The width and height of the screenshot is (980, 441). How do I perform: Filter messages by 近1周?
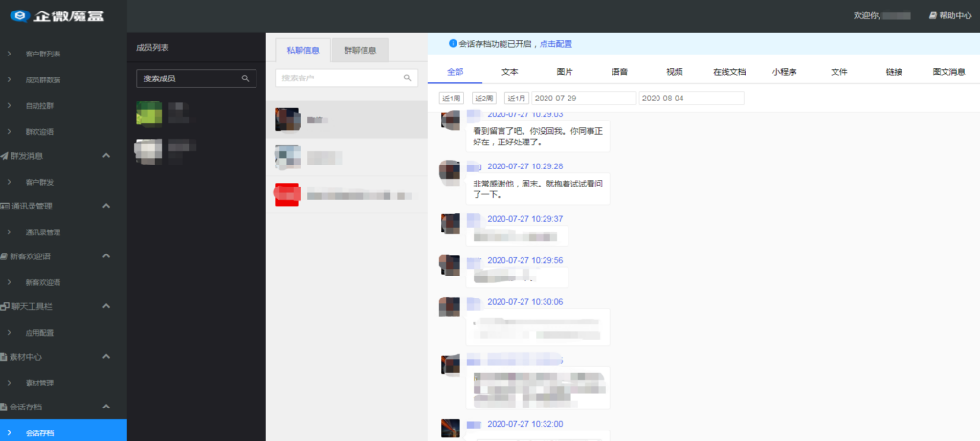coord(451,99)
